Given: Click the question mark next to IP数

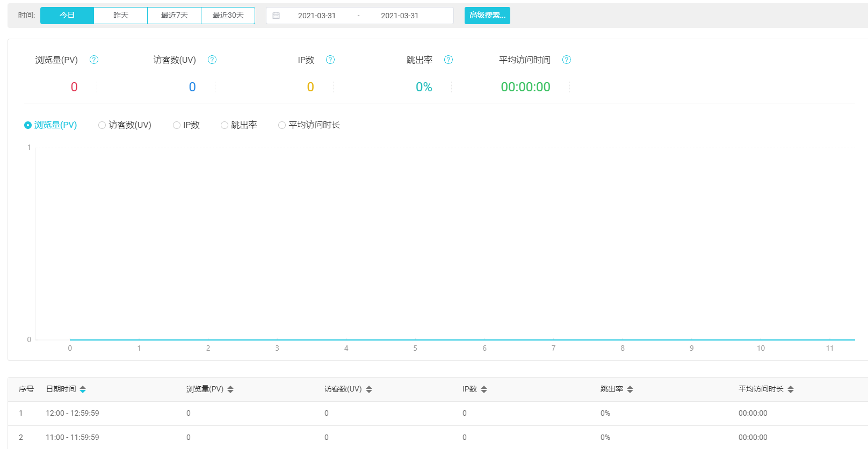Looking at the screenshot, I should click(330, 60).
